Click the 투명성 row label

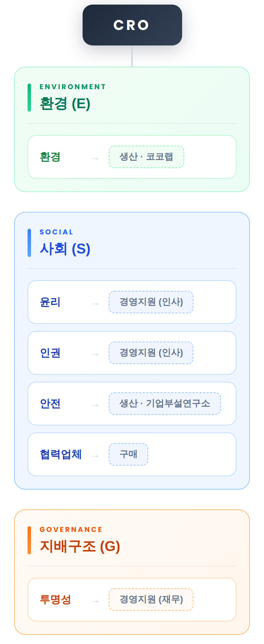tap(55, 600)
